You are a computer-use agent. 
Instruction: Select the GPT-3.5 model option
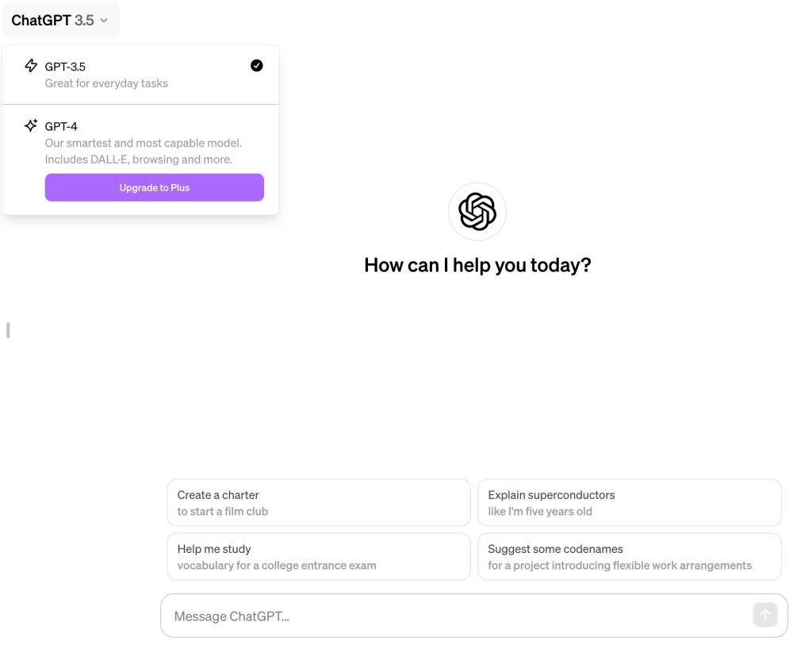coord(141,75)
